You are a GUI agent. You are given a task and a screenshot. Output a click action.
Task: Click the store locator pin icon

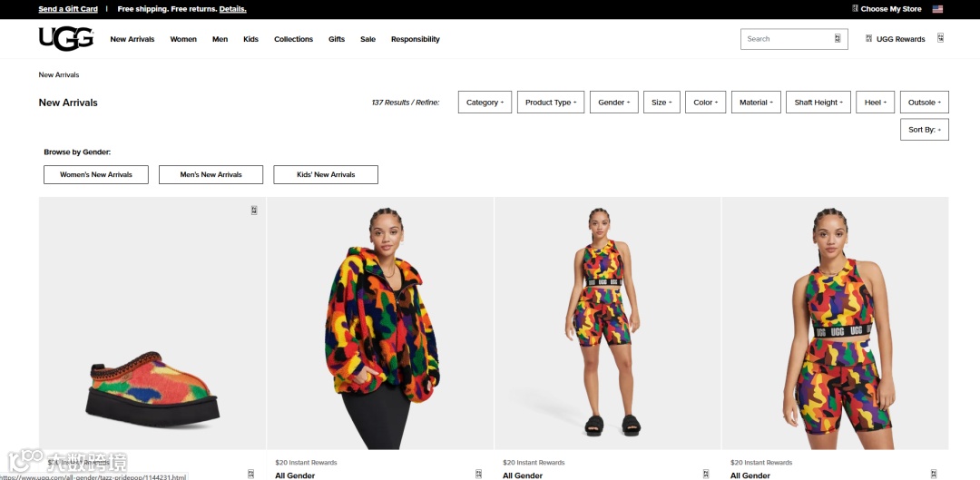point(855,9)
